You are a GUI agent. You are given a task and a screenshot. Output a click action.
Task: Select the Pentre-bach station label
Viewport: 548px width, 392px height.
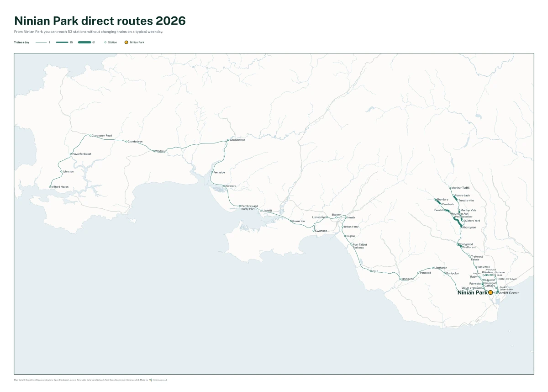coord(463,196)
